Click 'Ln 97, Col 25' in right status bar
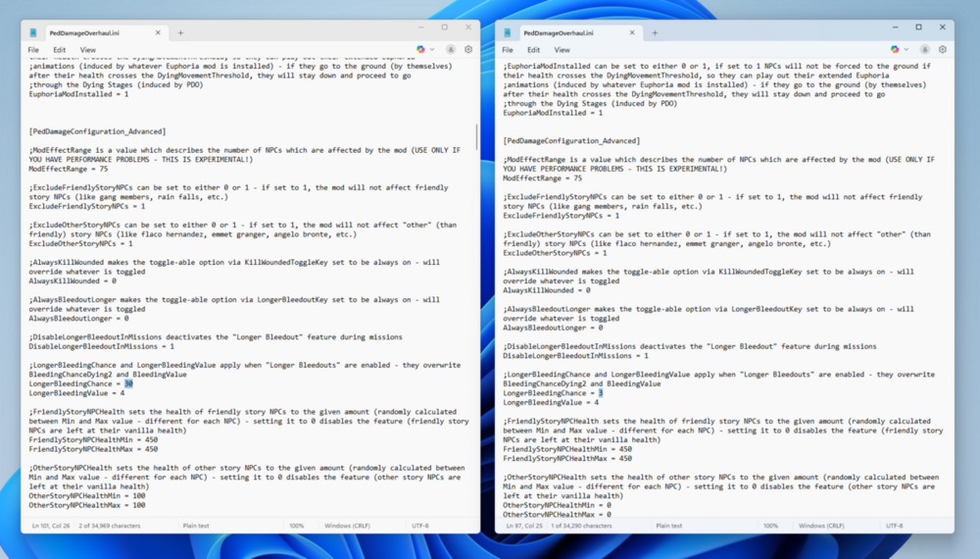Viewport: 980px width, 559px height. pyautogui.click(x=525, y=526)
